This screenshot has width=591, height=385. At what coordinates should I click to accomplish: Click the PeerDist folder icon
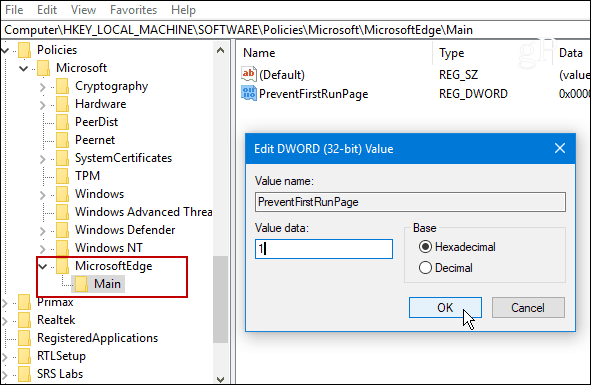pyautogui.click(x=62, y=122)
